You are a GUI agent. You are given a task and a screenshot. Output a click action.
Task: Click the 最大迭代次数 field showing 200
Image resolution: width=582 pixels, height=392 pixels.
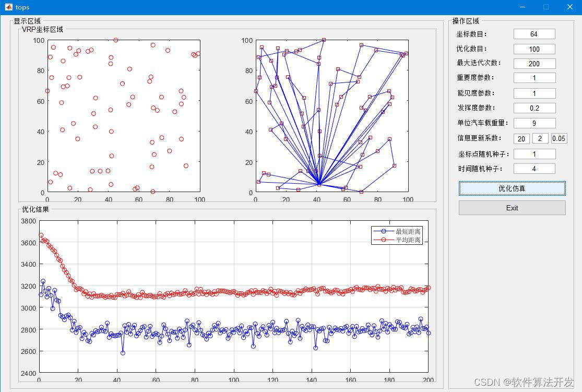point(534,64)
